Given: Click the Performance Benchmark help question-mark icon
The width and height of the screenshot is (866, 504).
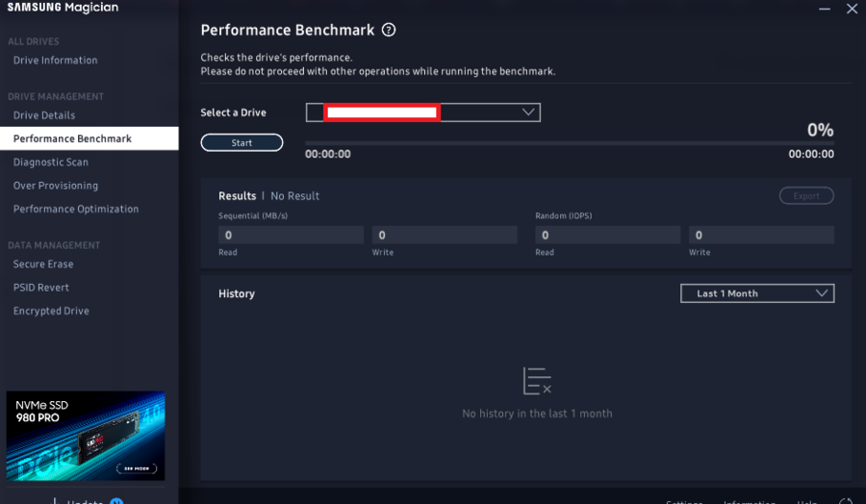Looking at the screenshot, I should pyautogui.click(x=389, y=30).
